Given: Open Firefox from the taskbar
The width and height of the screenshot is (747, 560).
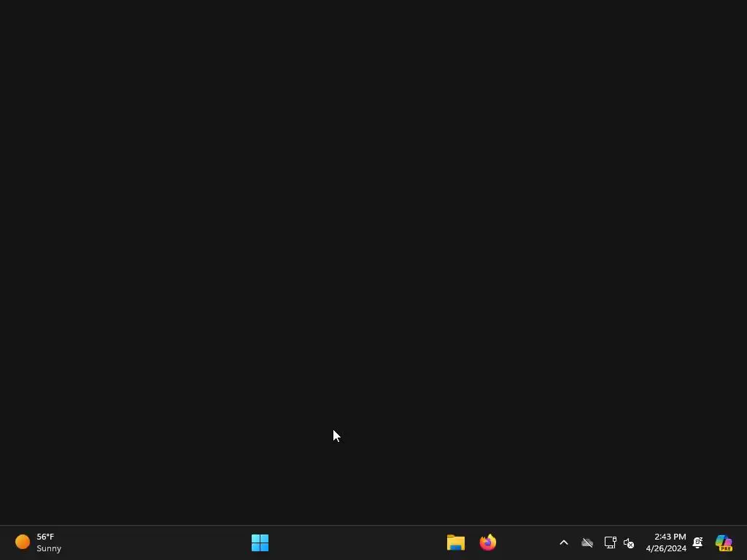Looking at the screenshot, I should [x=488, y=542].
